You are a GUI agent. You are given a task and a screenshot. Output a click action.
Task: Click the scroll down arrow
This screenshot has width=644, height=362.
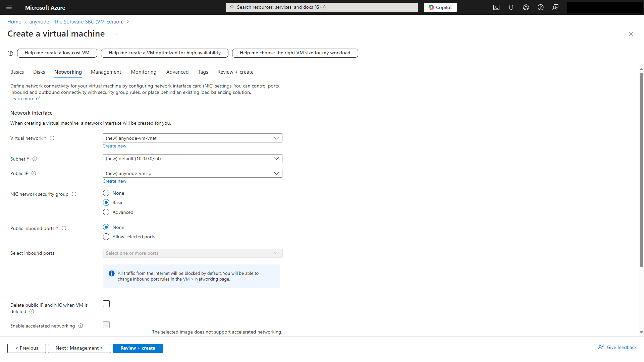coord(641,333)
